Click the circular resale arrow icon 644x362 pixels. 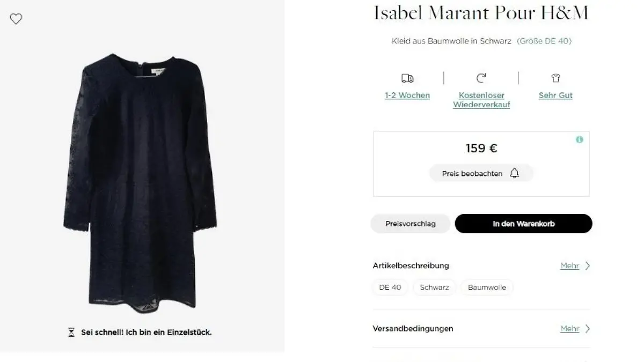[x=481, y=79]
